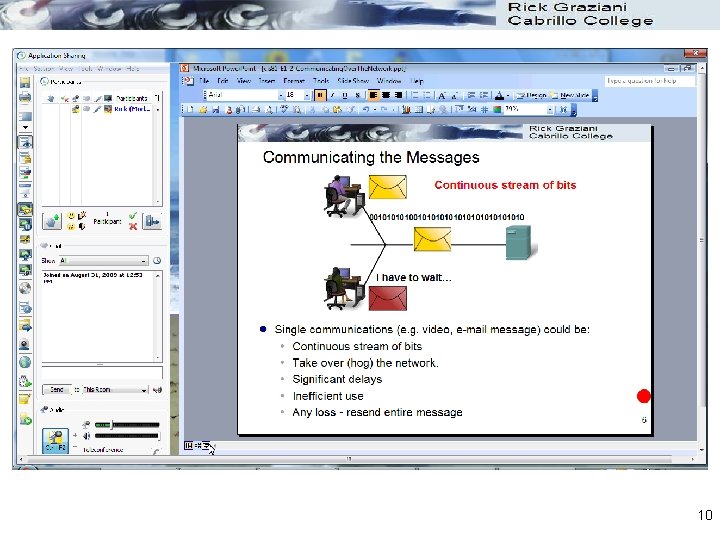
Task: Toggle align left paragraph button
Action: point(373,95)
